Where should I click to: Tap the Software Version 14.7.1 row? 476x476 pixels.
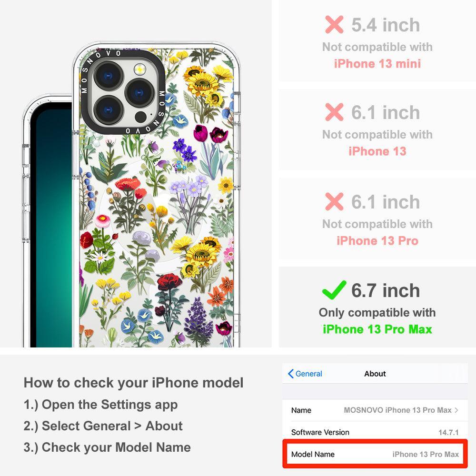click(x=375, y=432)
